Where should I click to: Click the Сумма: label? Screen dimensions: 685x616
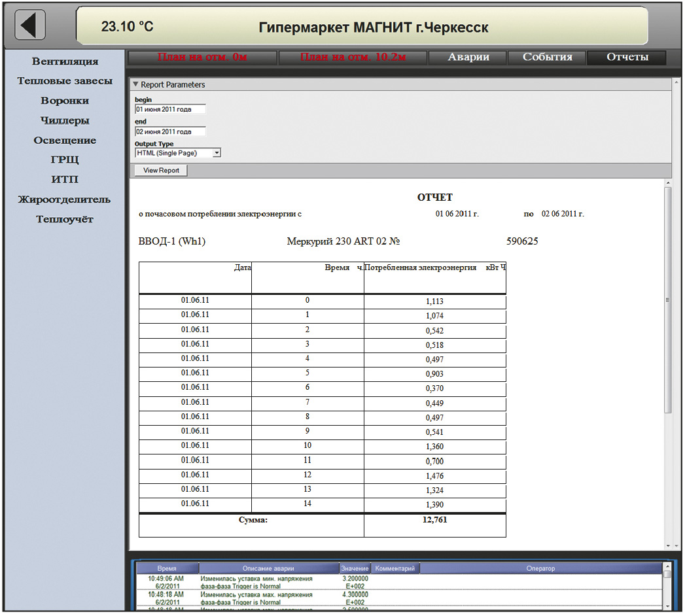253,519
